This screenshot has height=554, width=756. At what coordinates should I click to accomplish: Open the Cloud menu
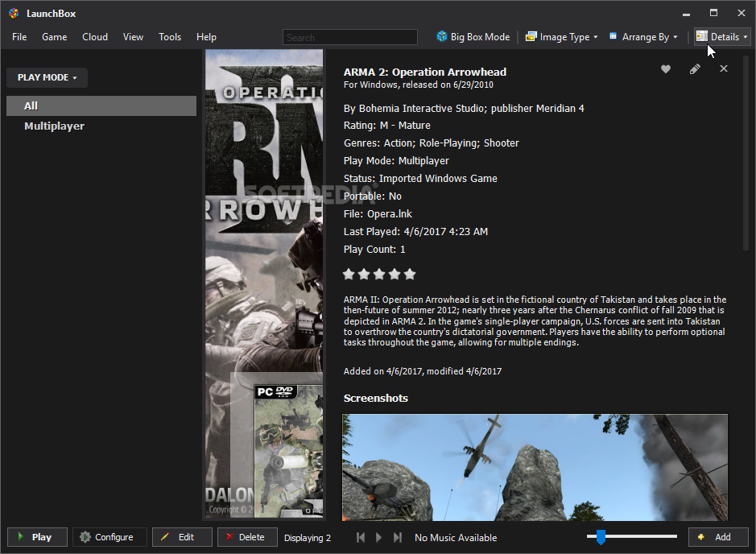tap(95, 37)
